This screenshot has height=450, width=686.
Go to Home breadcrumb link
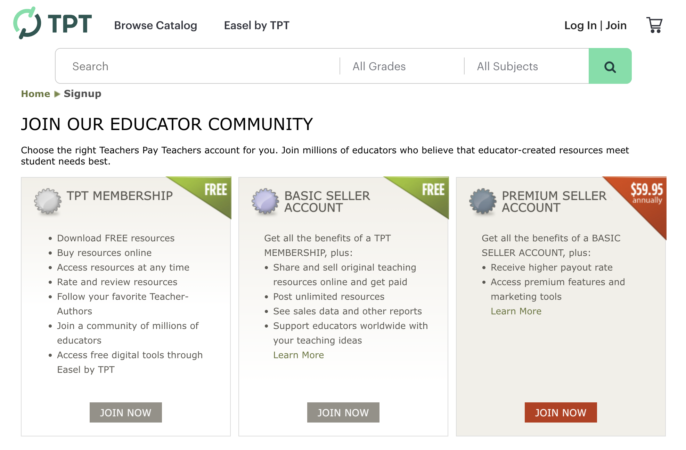pyautogui.click(x=35, y=94)
